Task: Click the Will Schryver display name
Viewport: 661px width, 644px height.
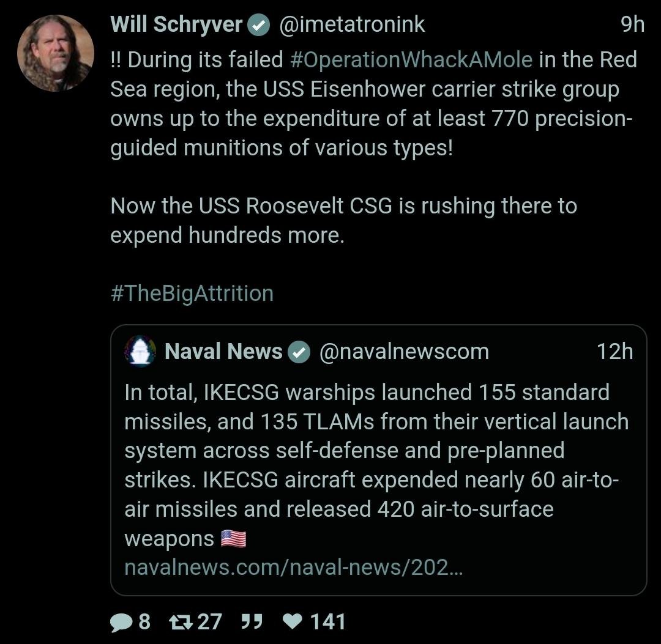Action: coord(177,24)
